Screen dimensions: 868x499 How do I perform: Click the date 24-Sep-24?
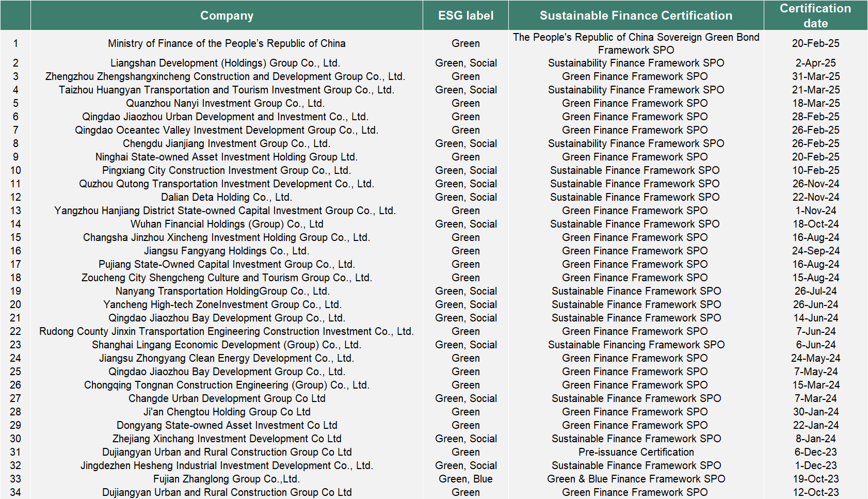tap(815, 251)
